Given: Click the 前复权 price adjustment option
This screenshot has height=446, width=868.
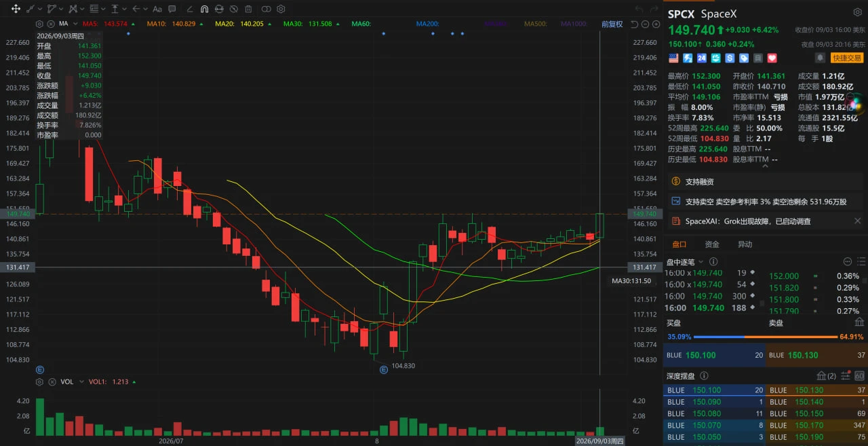Looking at the screenshot, I should pyautogui.click(x=612, y=24).
